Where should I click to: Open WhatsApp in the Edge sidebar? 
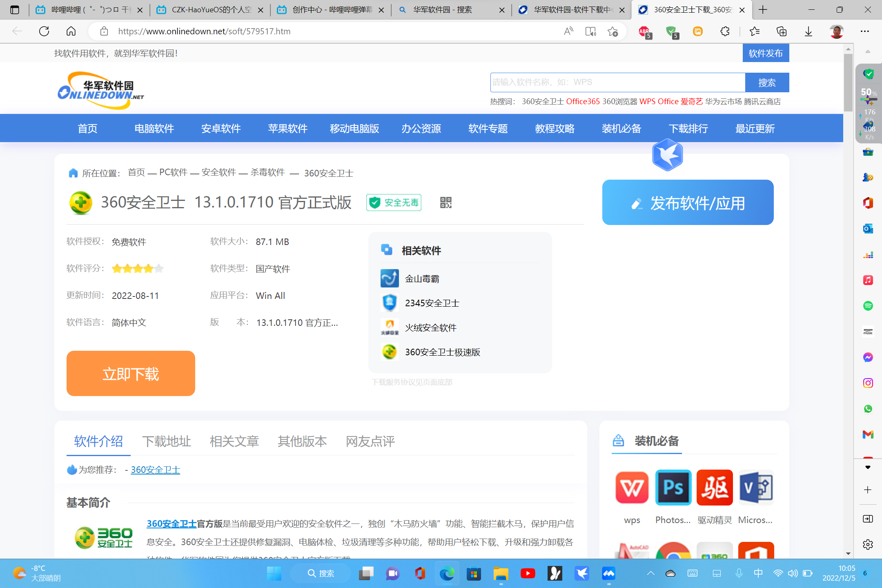pos(868,409)
